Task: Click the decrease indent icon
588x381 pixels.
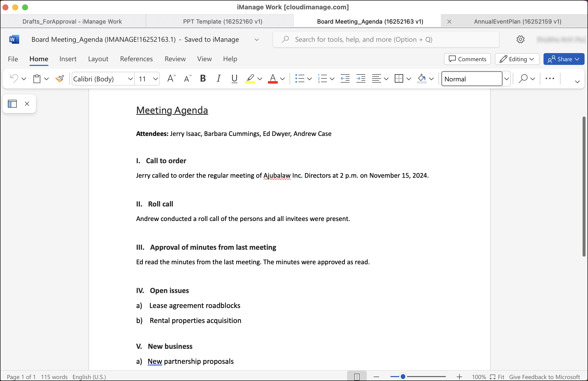Action: click(345, 79)
